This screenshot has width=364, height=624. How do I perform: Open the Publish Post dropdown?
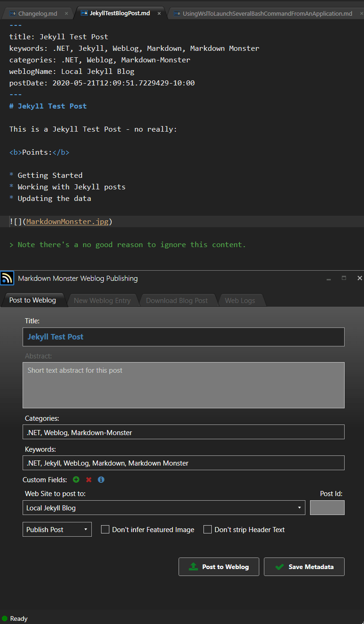click(57, 529)
